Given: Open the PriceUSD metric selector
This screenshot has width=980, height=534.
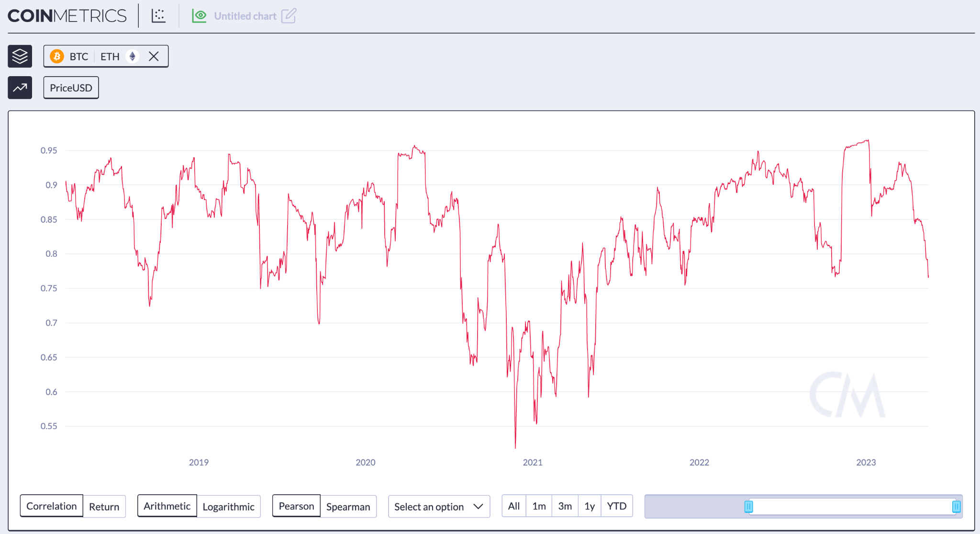Looking at the screenshot, I should pos(71,88).
